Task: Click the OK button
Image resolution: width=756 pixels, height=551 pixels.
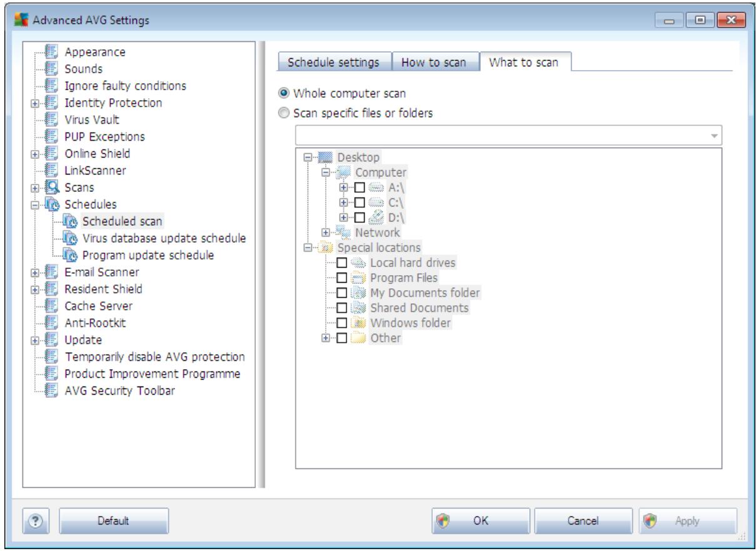Action: pos(481,520)
